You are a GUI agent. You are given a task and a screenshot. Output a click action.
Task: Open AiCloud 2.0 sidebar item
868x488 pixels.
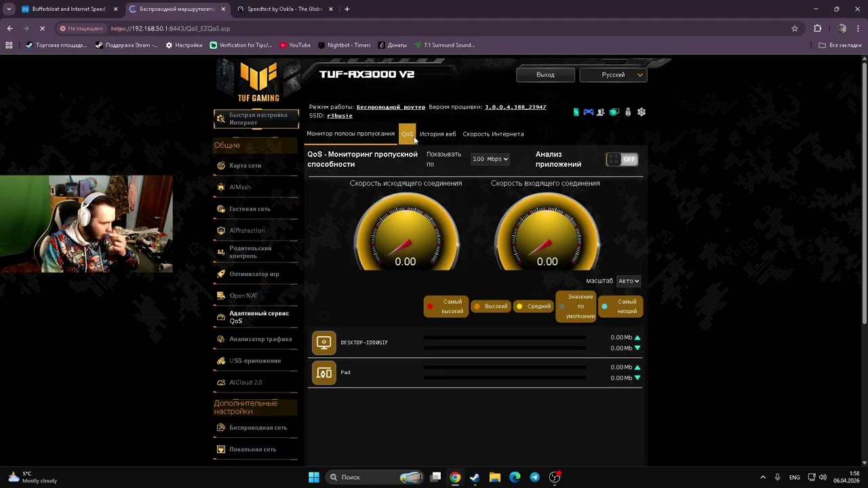(x=256, y=382)
